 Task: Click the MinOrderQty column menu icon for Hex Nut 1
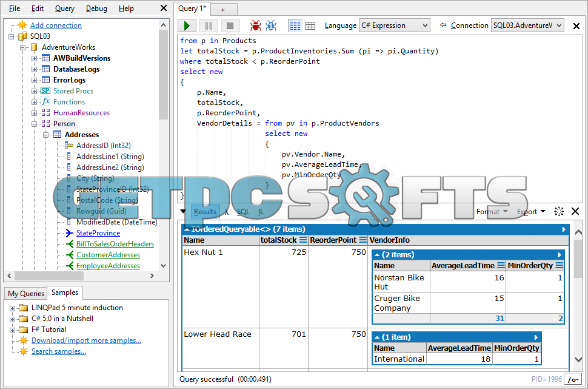click(x=559, y=265)
